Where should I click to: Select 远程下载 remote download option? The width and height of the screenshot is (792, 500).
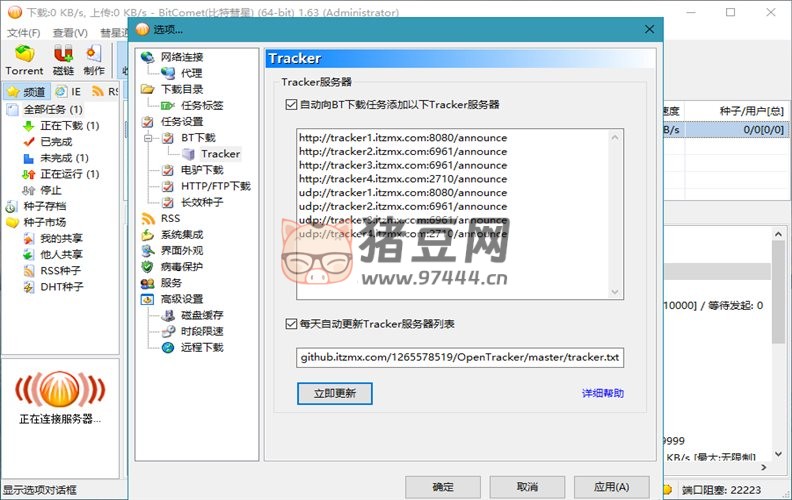pyautogui.click(x=201, y=347)
